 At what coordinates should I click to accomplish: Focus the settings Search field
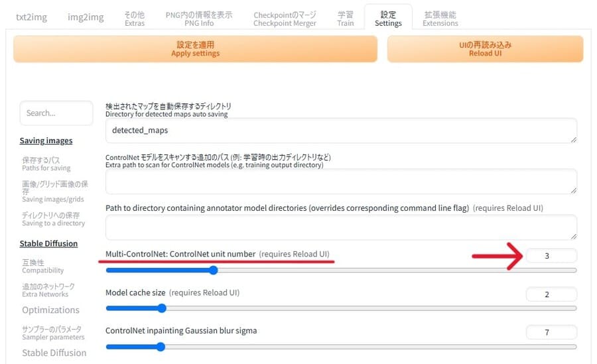coord(56,113)
